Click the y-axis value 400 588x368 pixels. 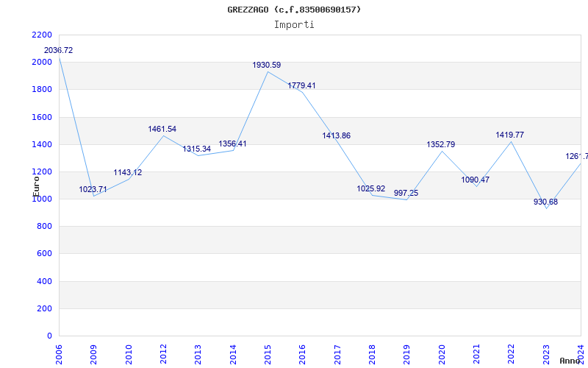pos(45,281)
